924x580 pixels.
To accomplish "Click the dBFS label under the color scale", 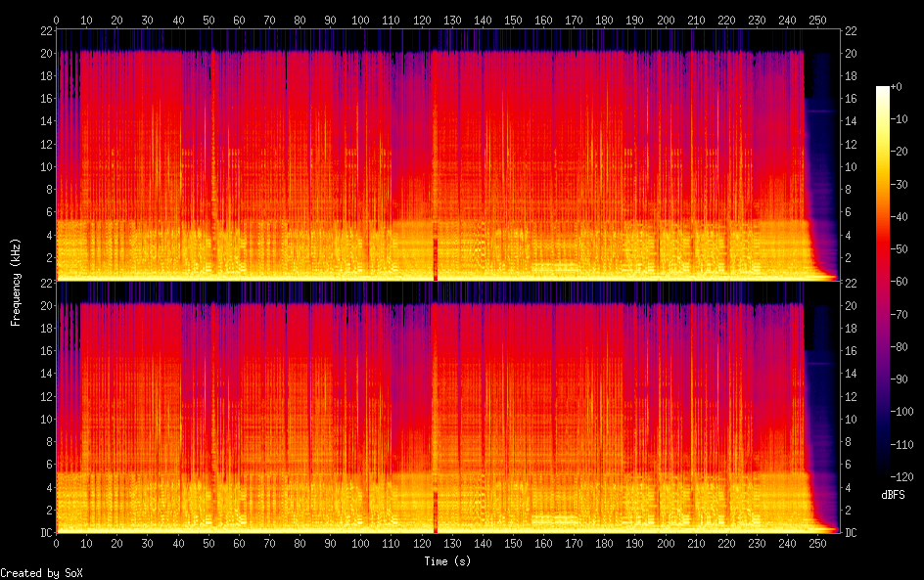I will click(x=893, y=496).
